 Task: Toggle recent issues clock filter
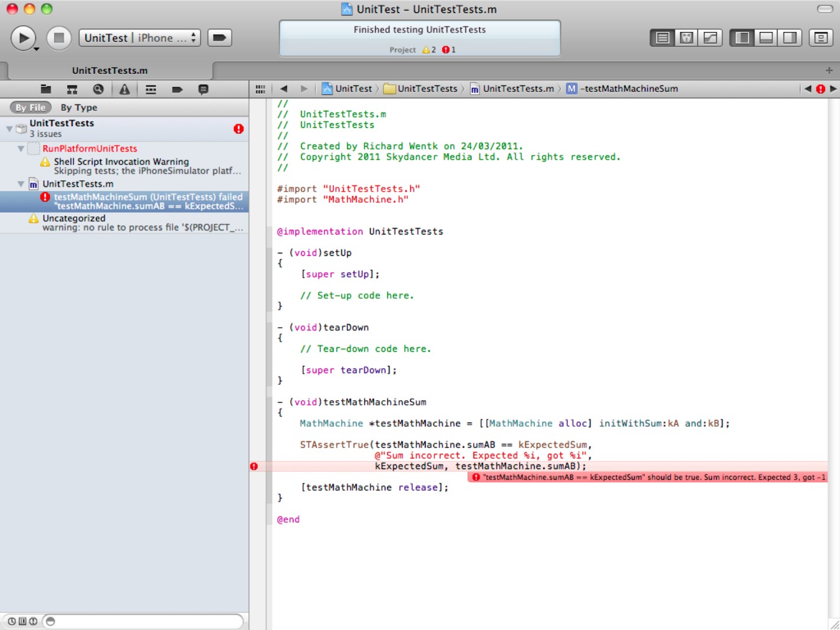coord(12,621)
